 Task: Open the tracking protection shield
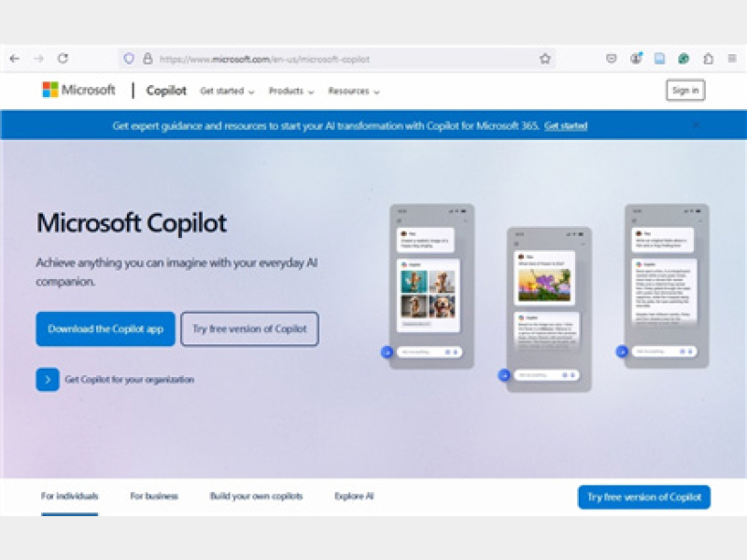click(x=129, y=59)
